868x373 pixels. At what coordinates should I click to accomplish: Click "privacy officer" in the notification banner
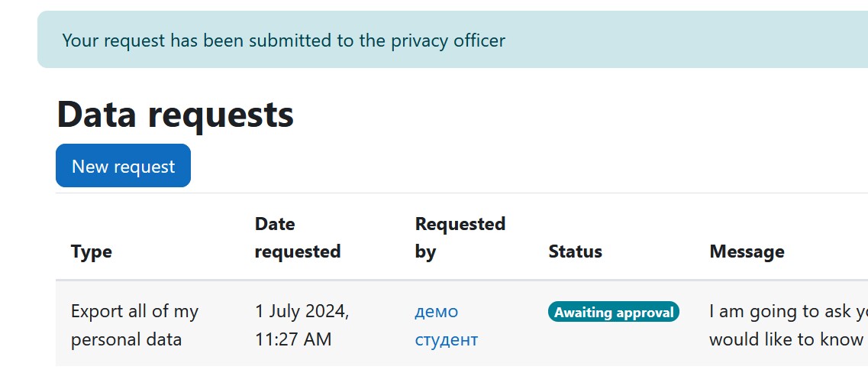(x=448, y=41)
